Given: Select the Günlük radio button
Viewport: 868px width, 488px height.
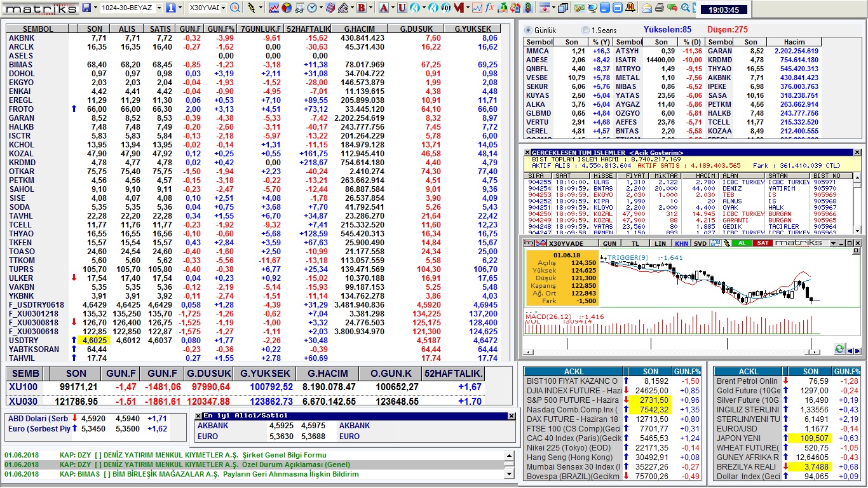Looking at the screenshot, I should click(528, 30).
